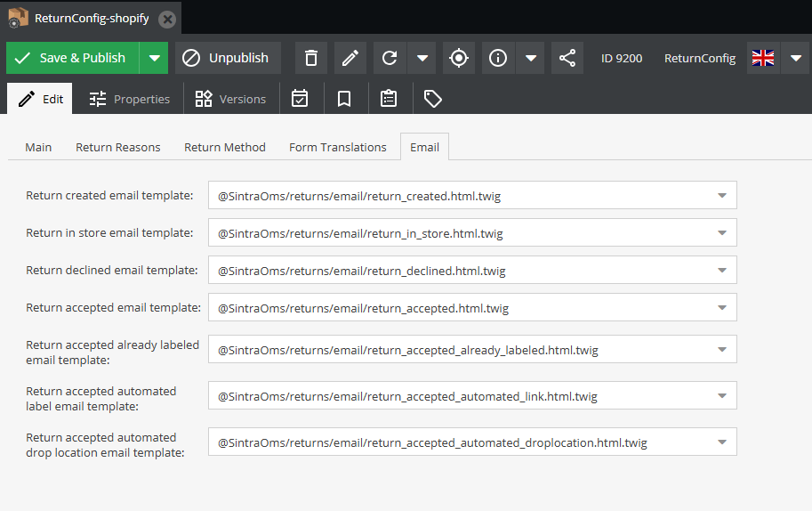Open language selector arrow beside UK flag
812x511 pixels.
click(x=796, y=58)
